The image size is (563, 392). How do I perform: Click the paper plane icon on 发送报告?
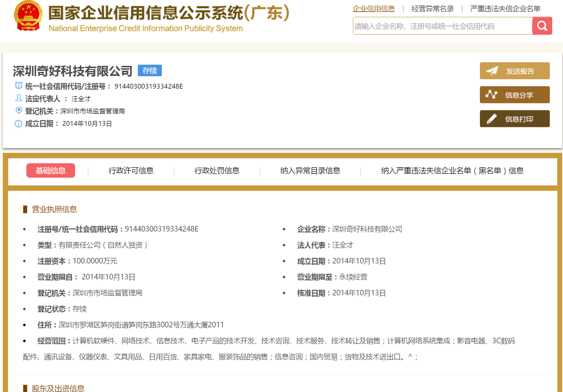point(492,71)
